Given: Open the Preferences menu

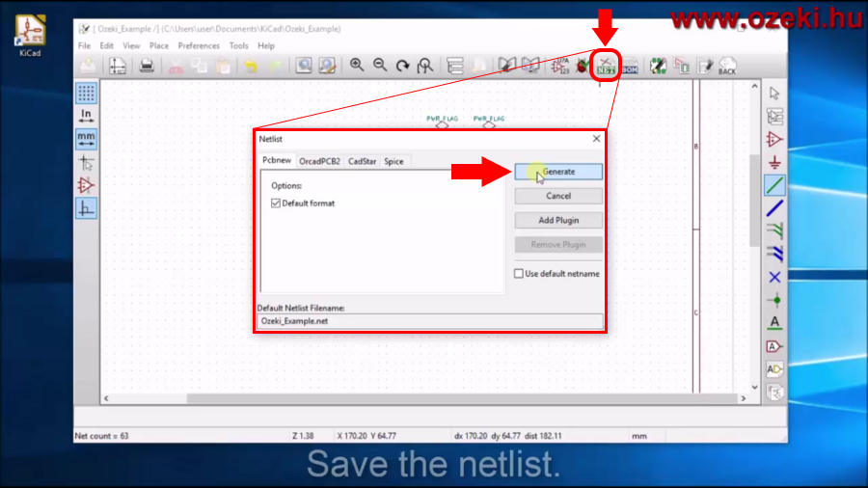Looking at the screenshot, I should (x=199, y=46).
